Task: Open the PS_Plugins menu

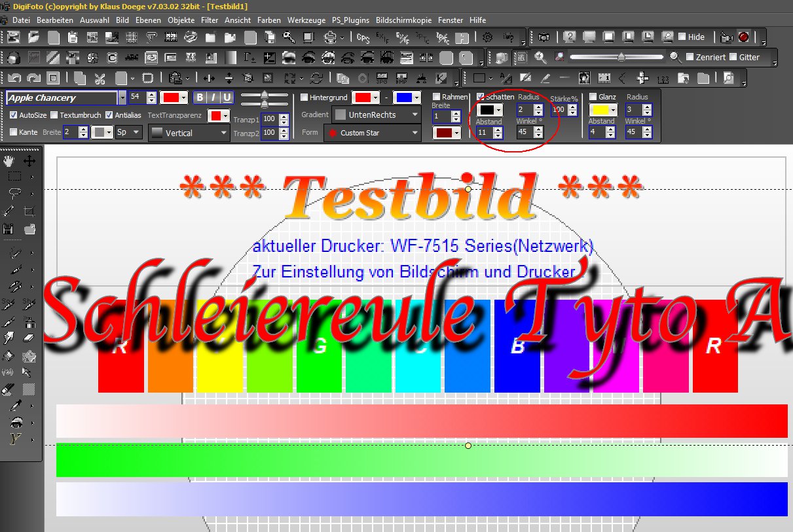Action: click(x=350, y=20)
